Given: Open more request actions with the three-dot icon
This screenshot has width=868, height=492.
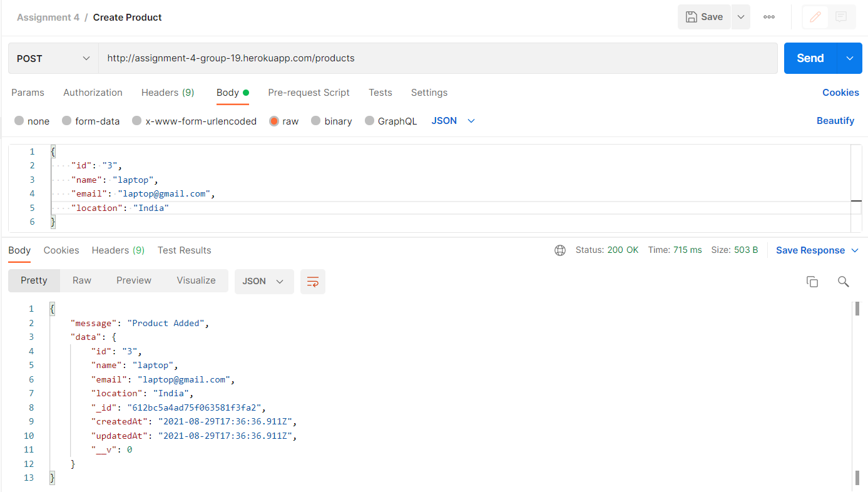Looking at the screenshot, I should point(769,17).
